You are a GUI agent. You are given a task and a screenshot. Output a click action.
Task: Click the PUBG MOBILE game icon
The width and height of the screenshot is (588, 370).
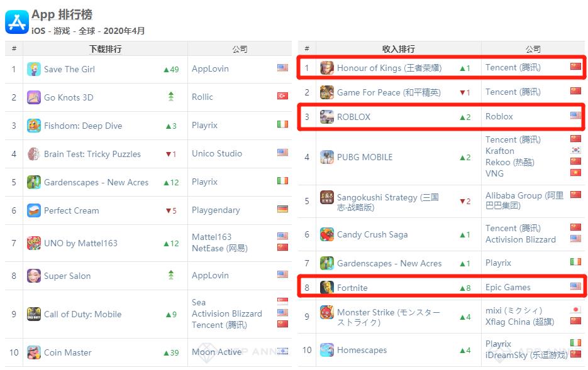point(327,157)
